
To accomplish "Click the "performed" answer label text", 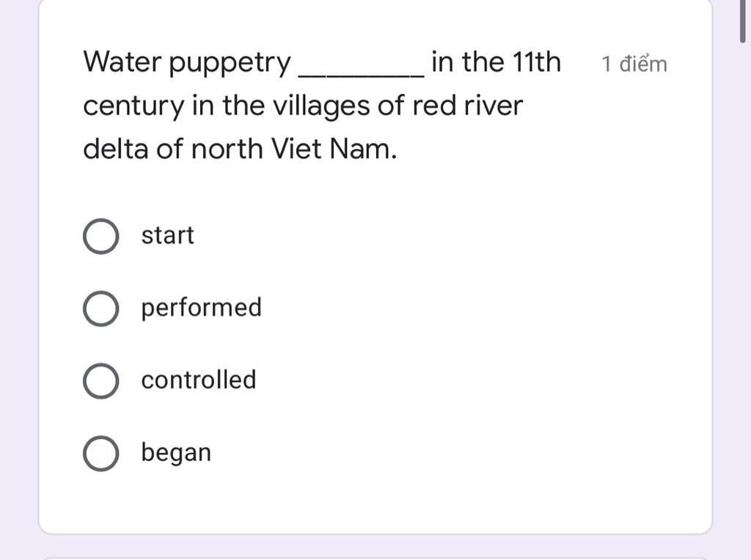I will (201, 308).
